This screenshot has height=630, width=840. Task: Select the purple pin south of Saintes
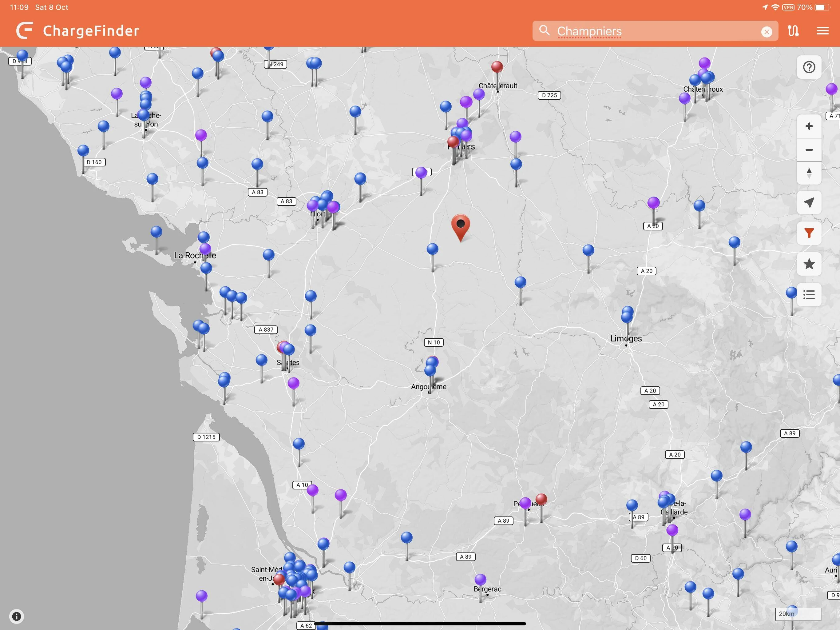pos(293,383)
